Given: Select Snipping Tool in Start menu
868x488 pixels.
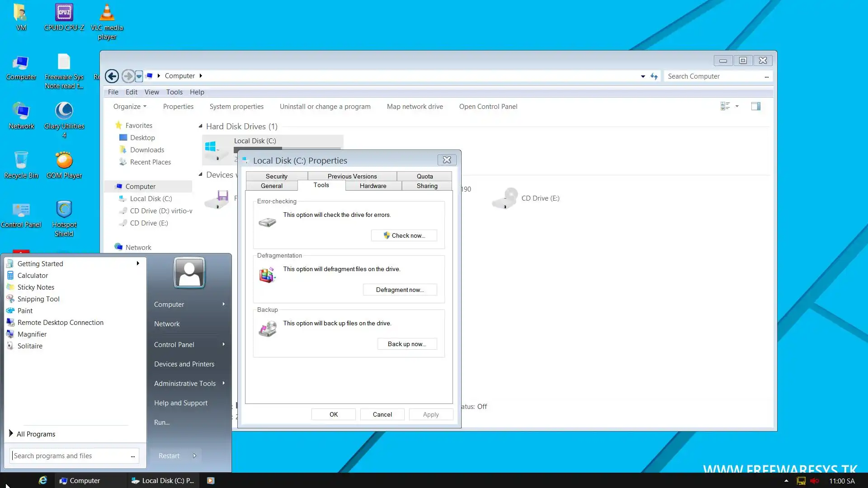Looking at the screenshot, I should [38, 299].
